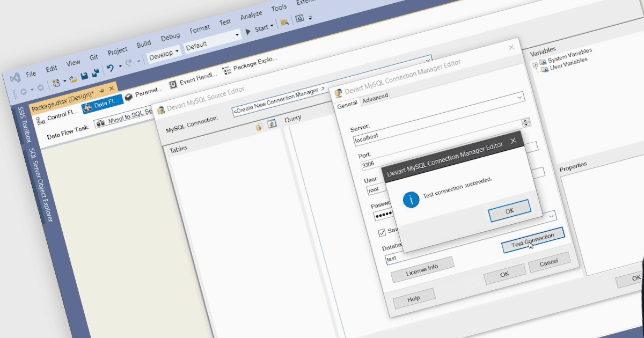Click the stepper arrows above Server field
Viewport: 644px width, 338px height.
[526, 122]
